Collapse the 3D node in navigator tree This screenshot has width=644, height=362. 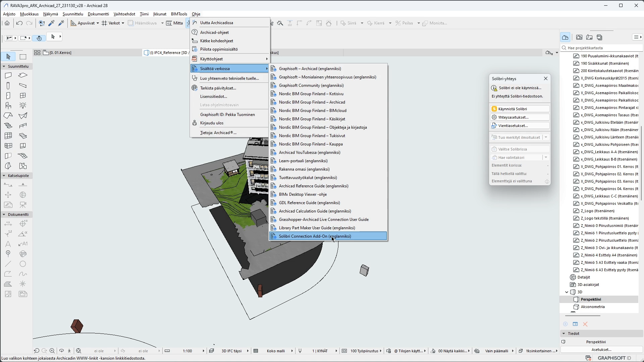tap(567, 292)
